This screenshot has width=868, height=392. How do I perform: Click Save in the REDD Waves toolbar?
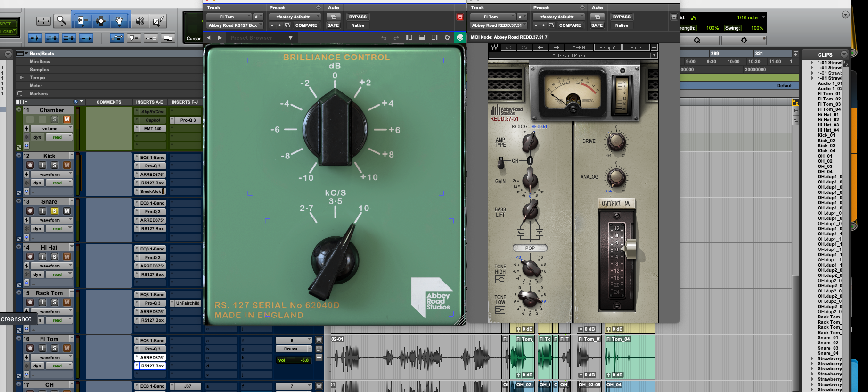636,48
